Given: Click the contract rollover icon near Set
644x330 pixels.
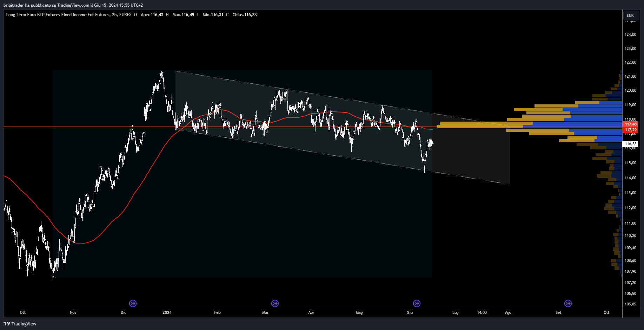Looking at the screenshot, I should tap(568, 303).
